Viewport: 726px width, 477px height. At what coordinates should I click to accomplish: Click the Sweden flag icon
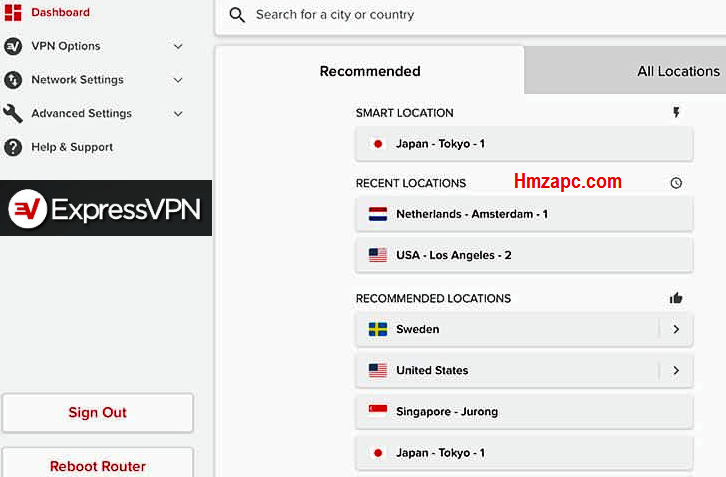coord(378,329)
